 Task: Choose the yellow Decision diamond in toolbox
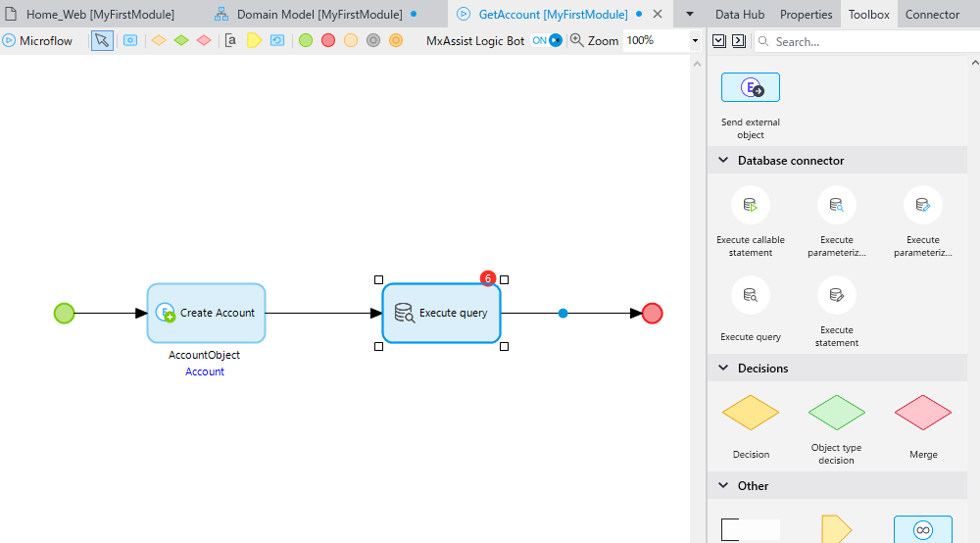750,413
